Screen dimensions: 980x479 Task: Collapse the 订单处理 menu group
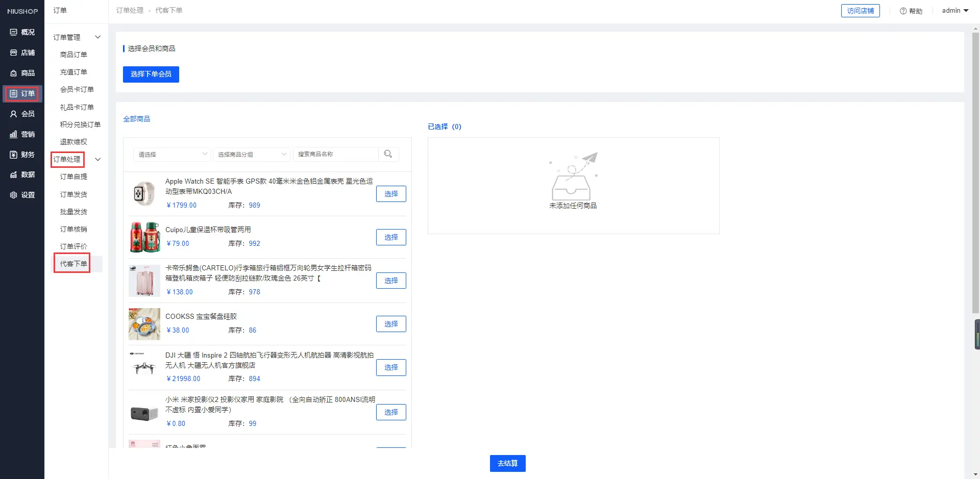[x=97, y=159]
